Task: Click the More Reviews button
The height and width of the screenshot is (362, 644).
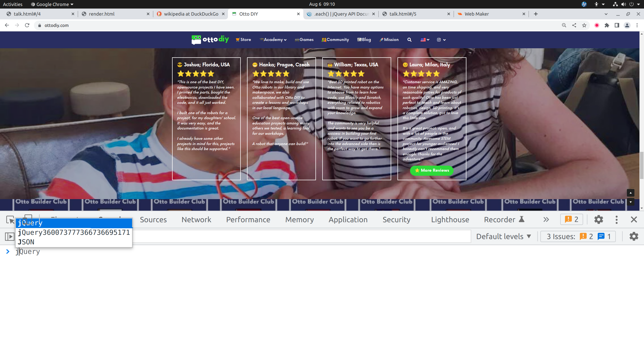Action: (x=432, y=170)
